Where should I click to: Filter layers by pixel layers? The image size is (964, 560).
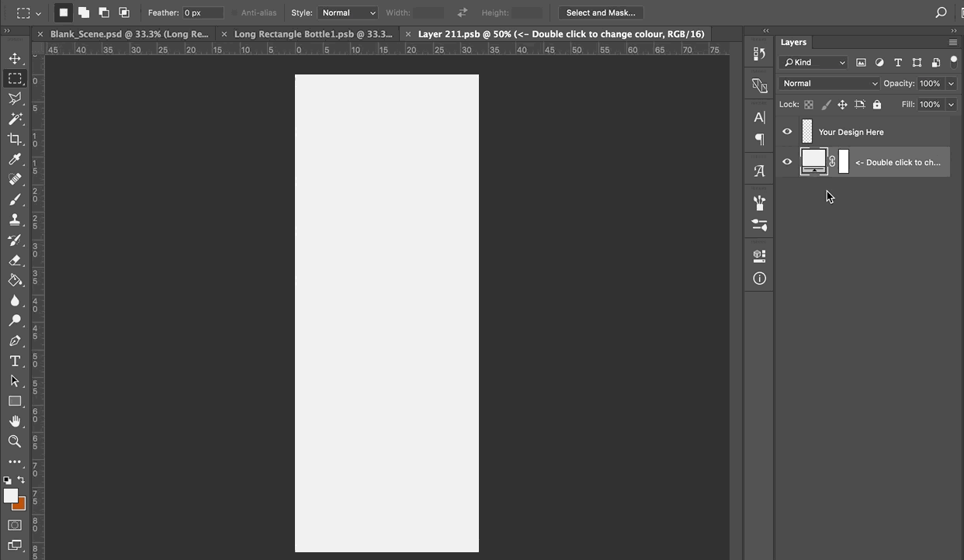pyautogui.click(x=861, y=62)
